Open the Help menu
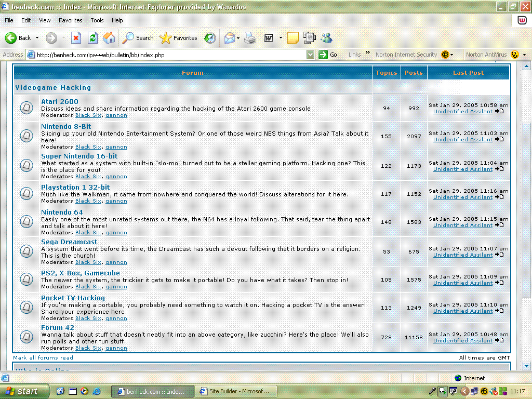 coord(117,20)
